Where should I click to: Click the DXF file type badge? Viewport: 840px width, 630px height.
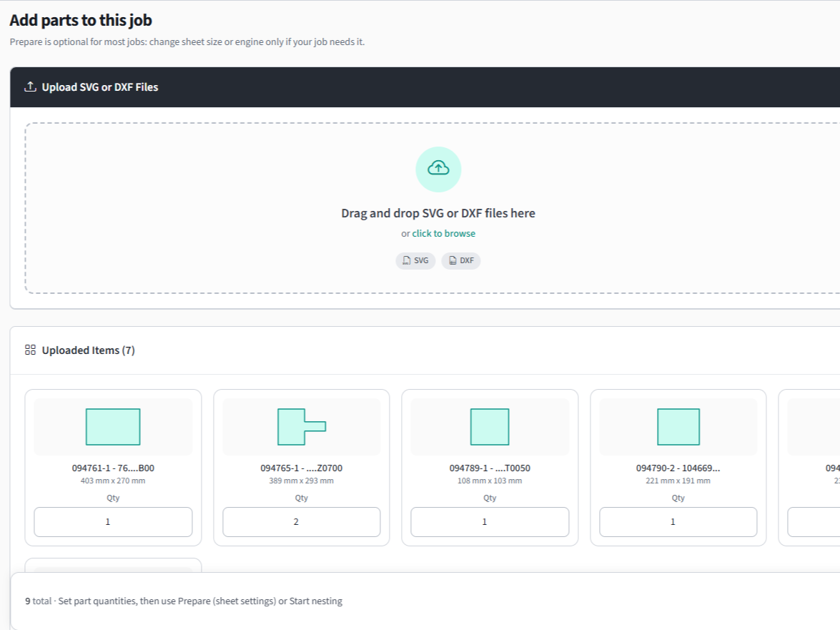coord(461,261)
